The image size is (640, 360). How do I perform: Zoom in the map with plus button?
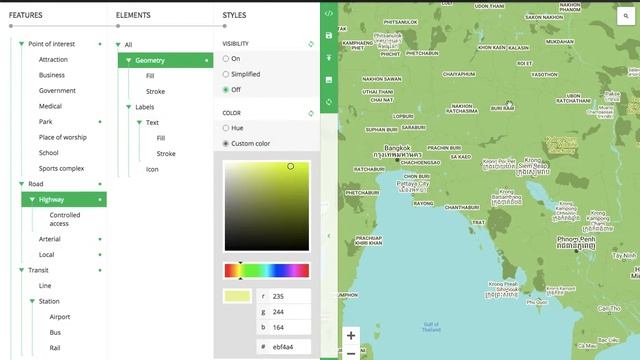point(351,336)
